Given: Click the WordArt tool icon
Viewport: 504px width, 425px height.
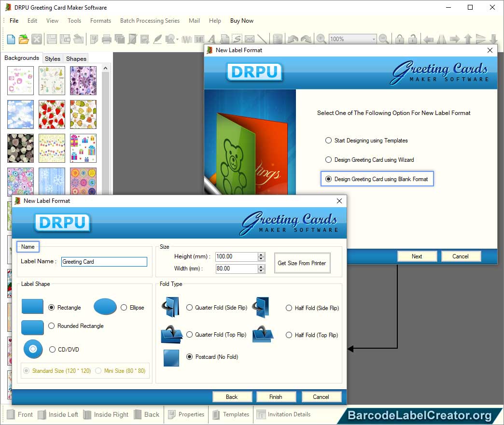Looking at the screenshot, I should coord(186,39).
